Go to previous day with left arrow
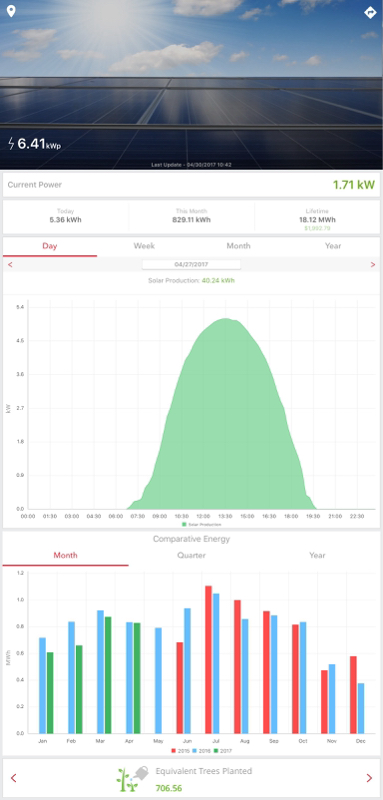The height and width of the screenshot is (800, 383). pyautogui.click(x=10, y=265)
